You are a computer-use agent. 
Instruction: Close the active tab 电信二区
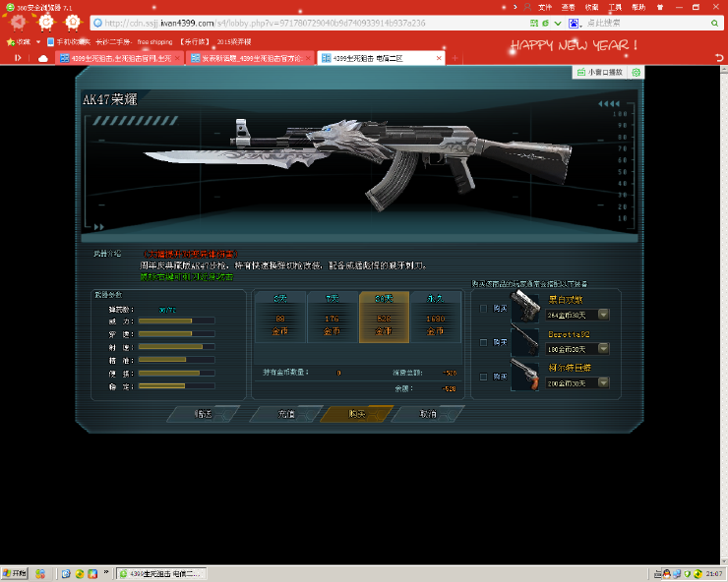tap(439, 58)
